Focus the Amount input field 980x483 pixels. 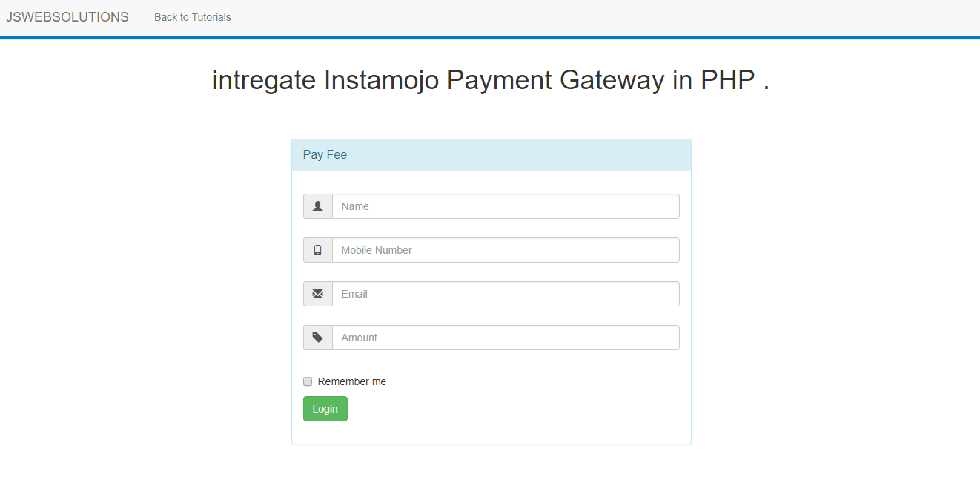tap(506, 338)
